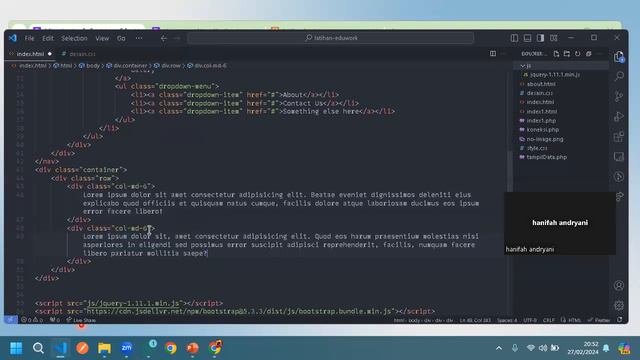
Task: Open the Source Control view
Action: (x=619, y=96)
